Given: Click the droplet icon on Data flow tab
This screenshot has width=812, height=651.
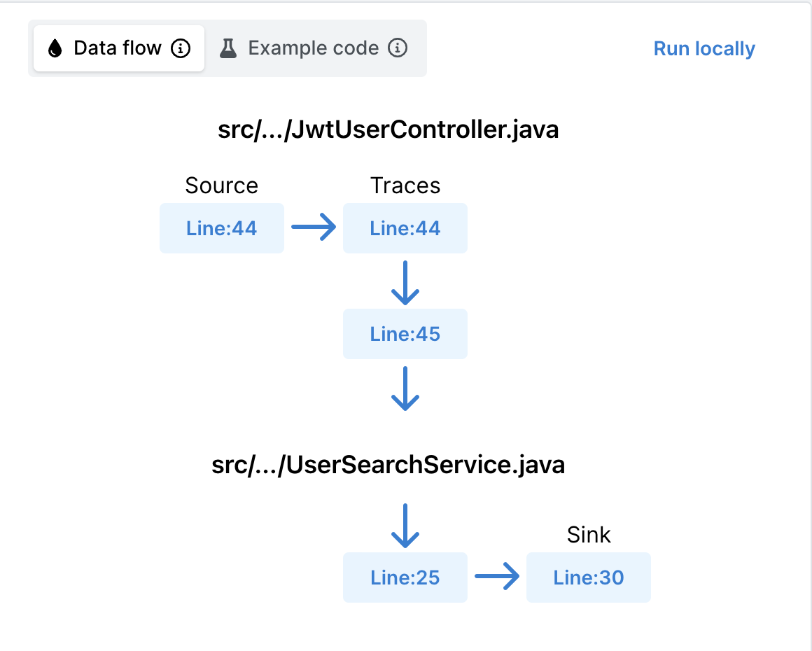Looking at the screenshot, I should coord(55,48).
